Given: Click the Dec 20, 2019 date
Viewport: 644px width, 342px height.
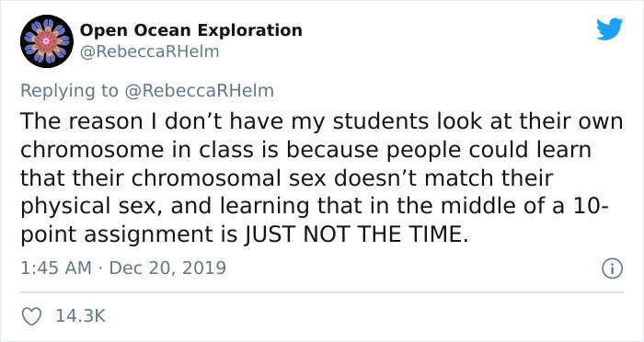Looking at the screenshot, I should click(167, 268).
